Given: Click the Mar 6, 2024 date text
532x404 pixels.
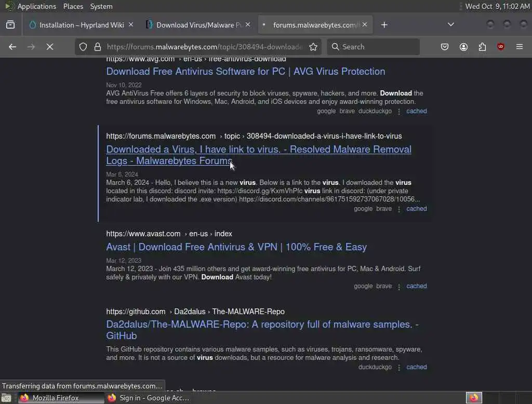Looking at the screenshot, I should pos(122,174).
